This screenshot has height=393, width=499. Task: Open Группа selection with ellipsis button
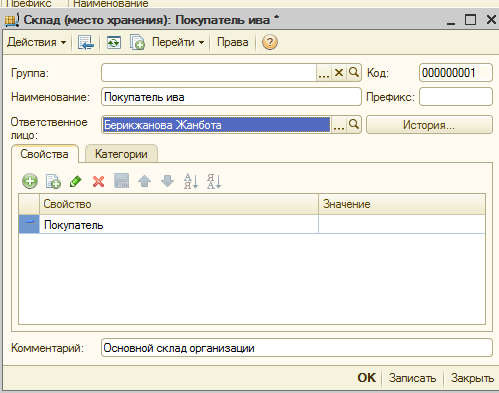click(x=324, y=73)
